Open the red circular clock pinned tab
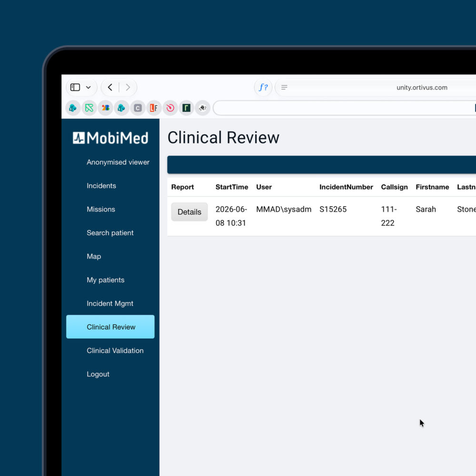This screenshot has height=476, width=476. (170, 108)
